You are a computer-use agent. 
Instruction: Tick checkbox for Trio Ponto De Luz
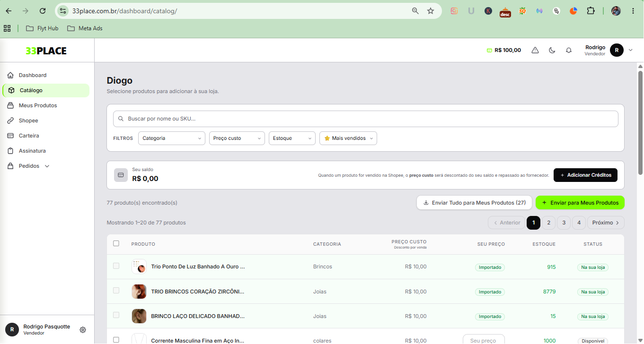(116, 266)
